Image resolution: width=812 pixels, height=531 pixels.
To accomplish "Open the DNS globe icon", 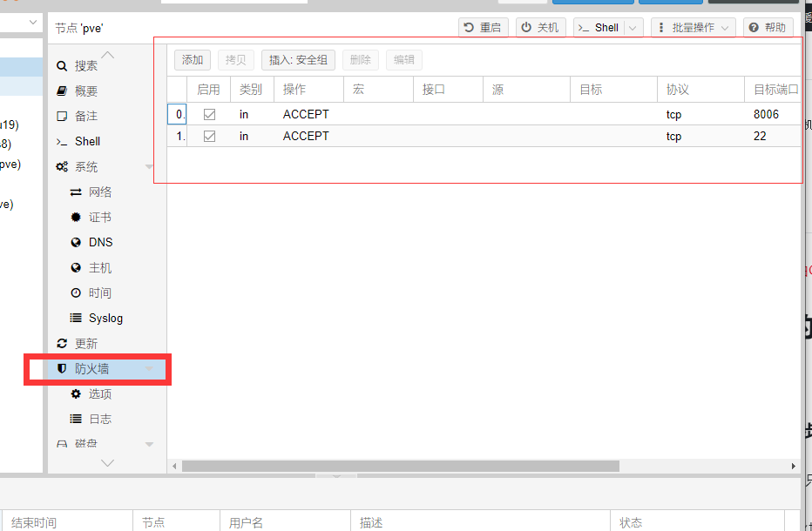I will click(x=76, y=242).
